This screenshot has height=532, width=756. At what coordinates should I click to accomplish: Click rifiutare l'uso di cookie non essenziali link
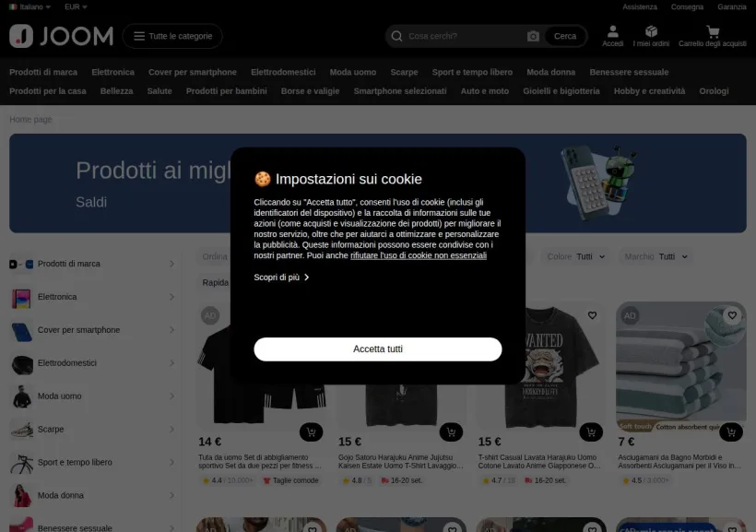pyautogui.click(x=418, y=255)
